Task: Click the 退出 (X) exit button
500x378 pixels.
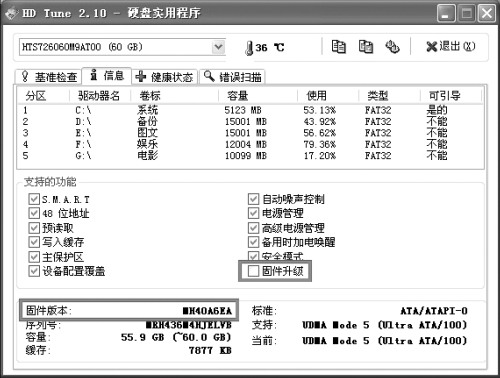Action: (451, 46)
